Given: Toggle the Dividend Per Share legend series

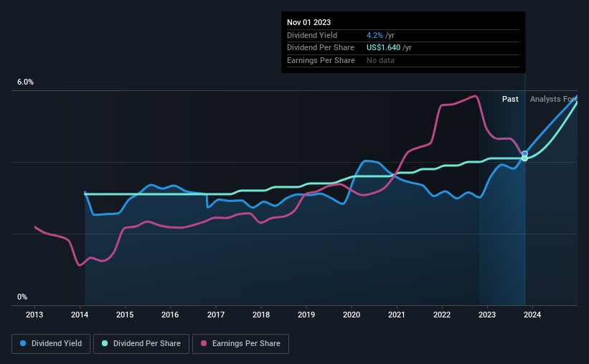Looking at the screenshot, I should pos(143,344).
